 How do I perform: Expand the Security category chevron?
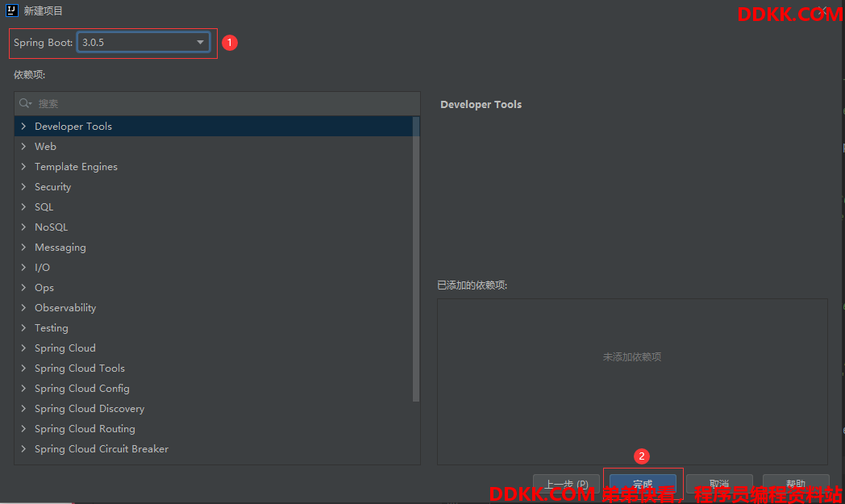click(x=23, y=186)
